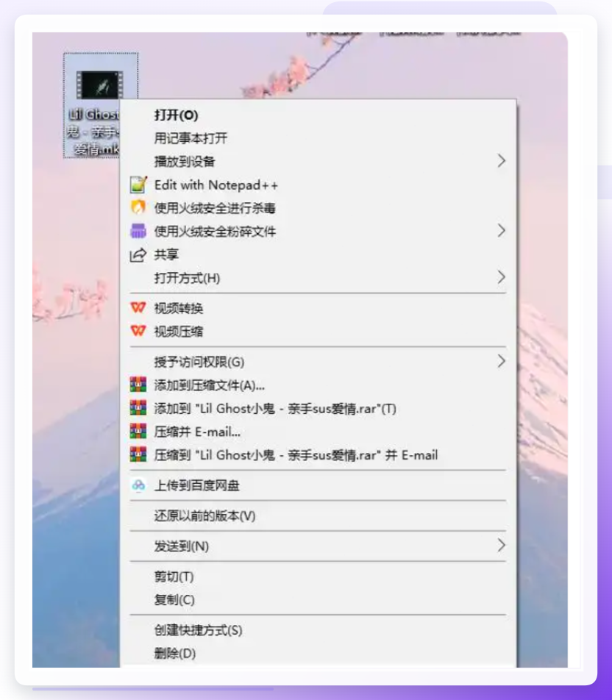
Task: Expand the 发送到(N) submenu arrow
Action: click(501, 545)
